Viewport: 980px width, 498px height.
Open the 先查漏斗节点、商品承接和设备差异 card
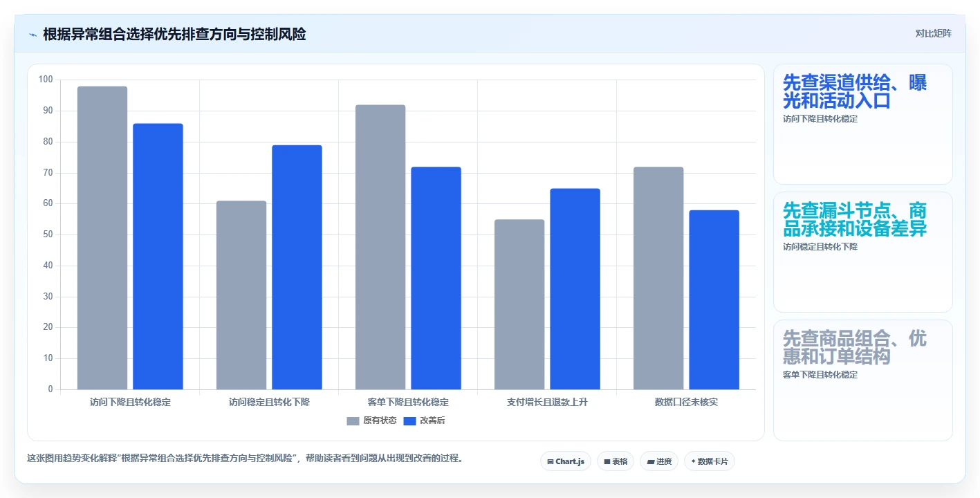point(863,252)
